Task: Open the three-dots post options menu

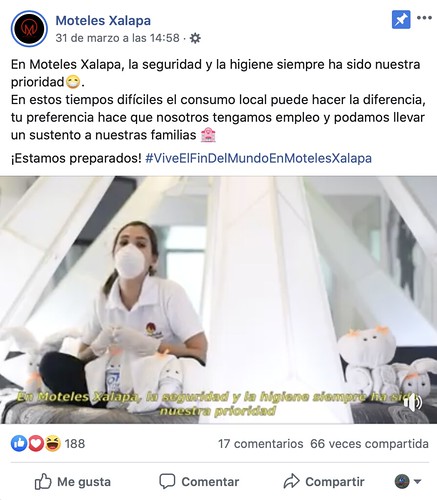Action: point(424,18)
